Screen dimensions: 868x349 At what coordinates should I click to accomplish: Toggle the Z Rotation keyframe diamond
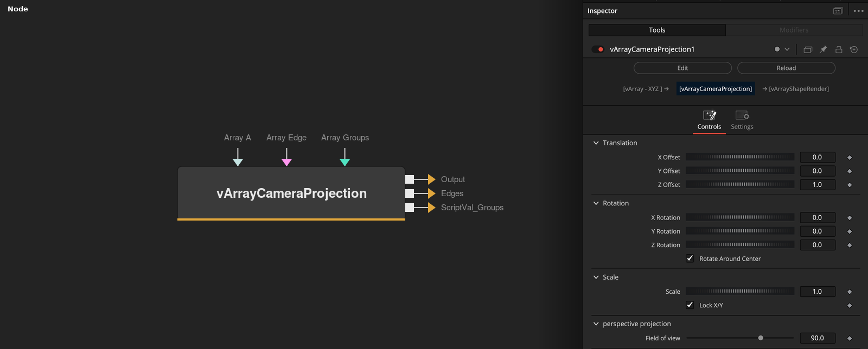tap(850, 245)
